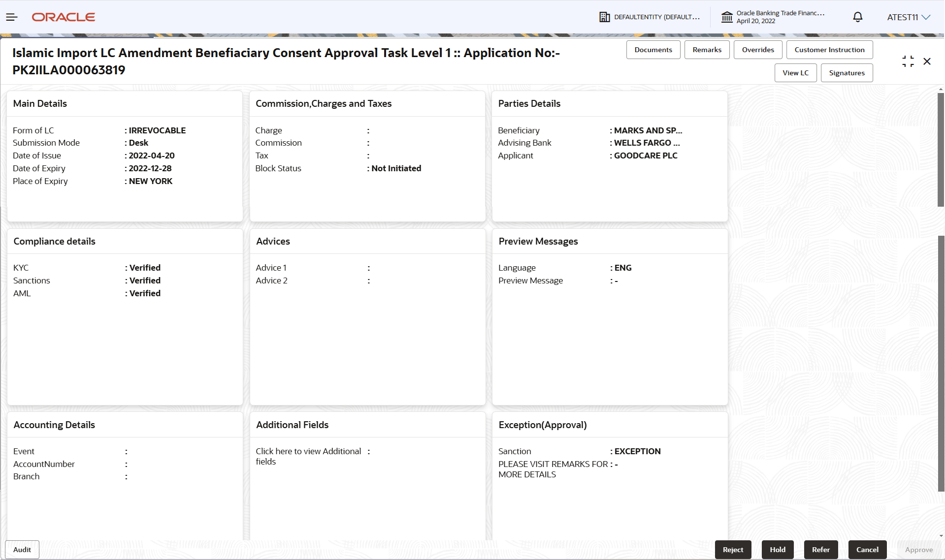View LC details
945x560 pixels.
click(x=795, y=72)
